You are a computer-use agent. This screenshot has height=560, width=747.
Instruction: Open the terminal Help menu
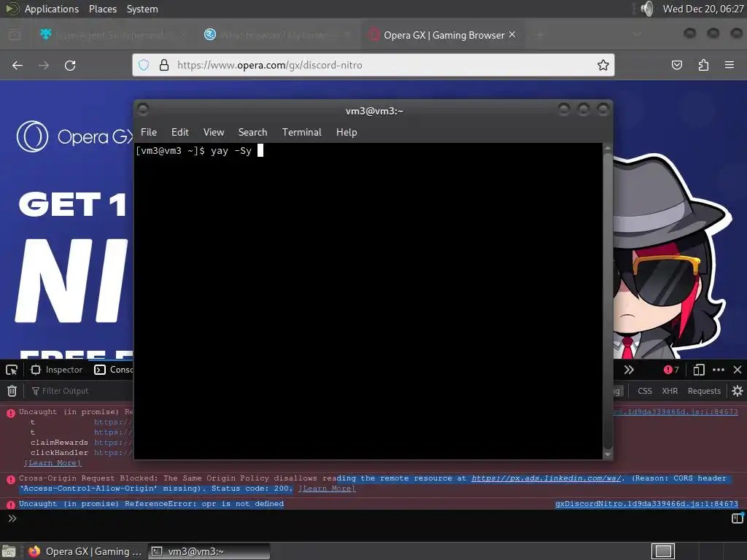(347, 133)
